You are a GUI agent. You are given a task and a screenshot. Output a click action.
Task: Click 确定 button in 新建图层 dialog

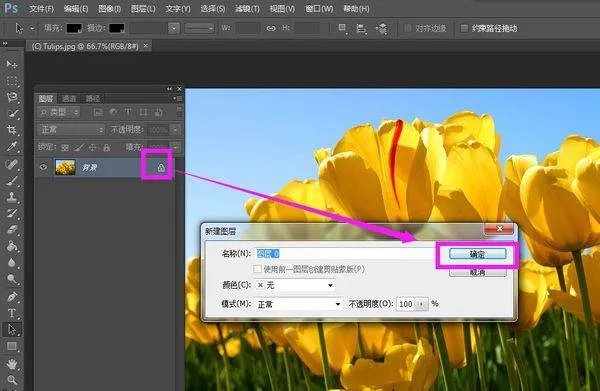tap(478, 254)
